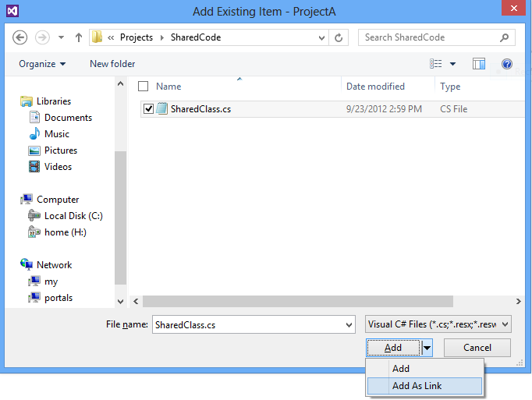Image resolution: width=532 pixels, height=400 pixels.
Task: Choose Add from the dropdown menu
Action: 425,369
